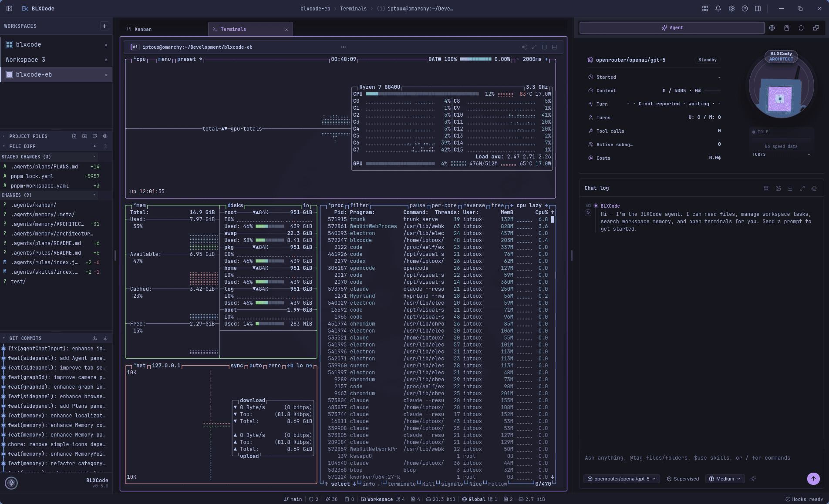The image size is (829, 504).
Task: Click Hooks ready in status bar
Action: pyautogui.click(x=804, y=499)
